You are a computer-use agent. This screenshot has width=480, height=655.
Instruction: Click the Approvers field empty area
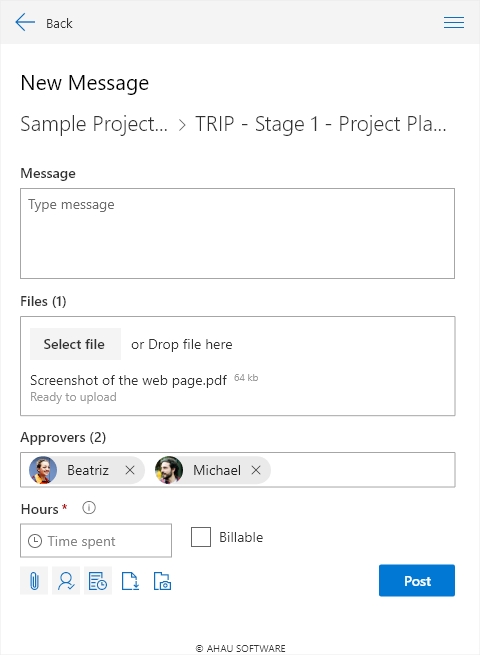click(363, 470)
